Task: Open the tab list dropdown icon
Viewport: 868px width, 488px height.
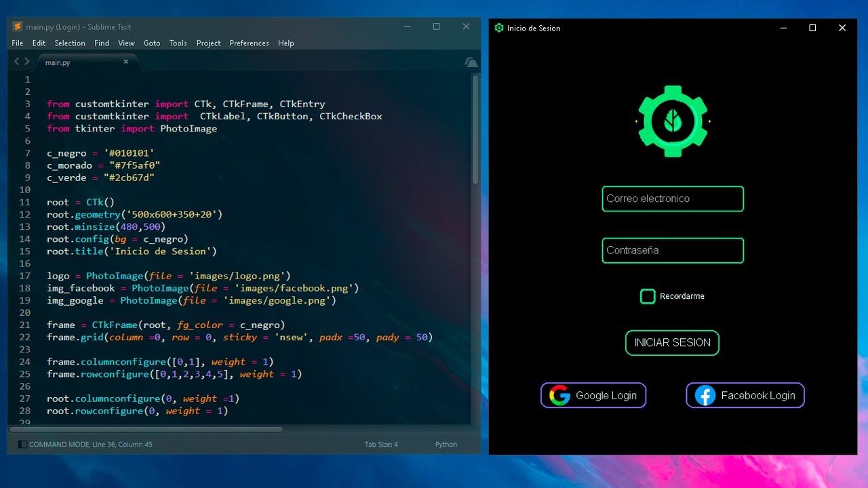Action: [471, 62]
